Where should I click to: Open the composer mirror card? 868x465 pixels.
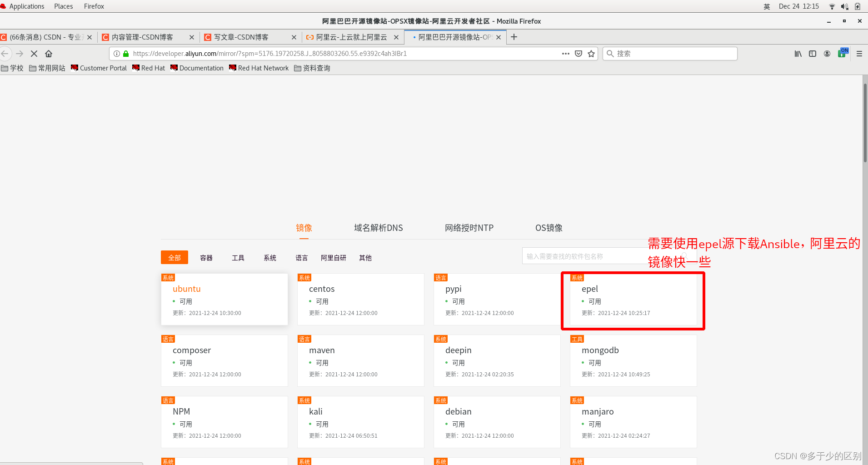point(224,360)
